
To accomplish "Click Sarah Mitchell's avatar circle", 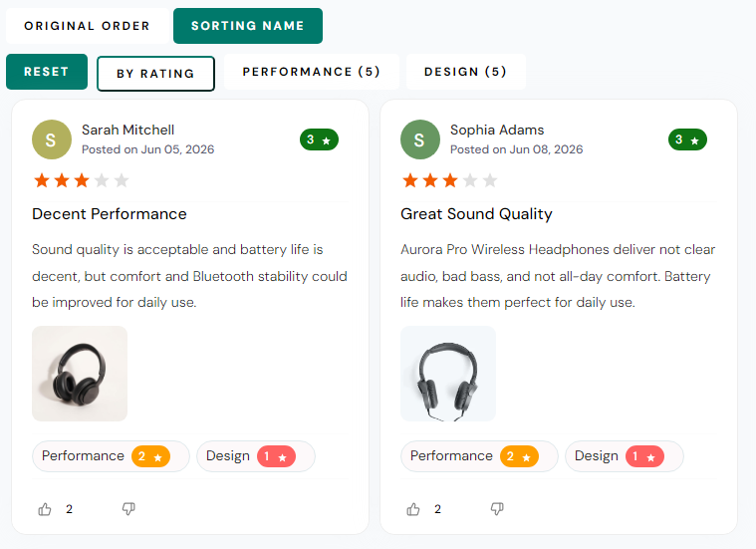I will (52, 139).
